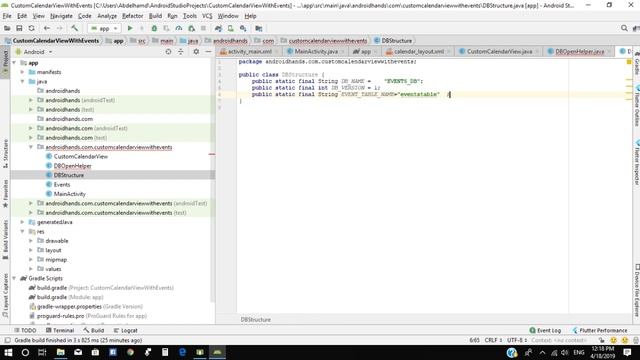Collapse the res folder
Image resolution: width=640 pixels, height=360 pixels.
tap(23, 231)
